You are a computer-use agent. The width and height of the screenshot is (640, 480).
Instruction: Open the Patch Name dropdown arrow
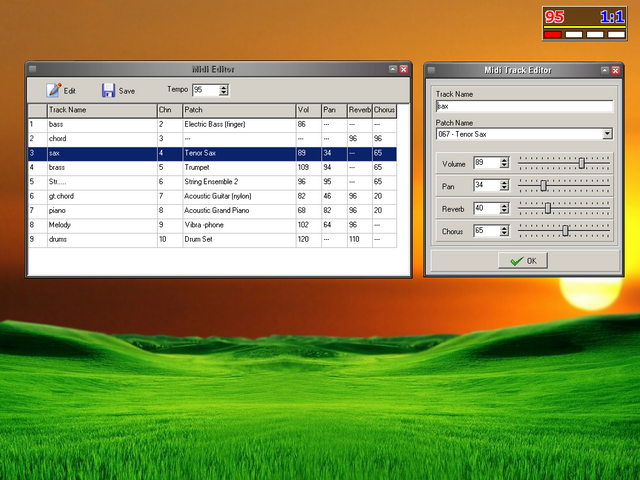pyautogui.click(x=607, y=134)
